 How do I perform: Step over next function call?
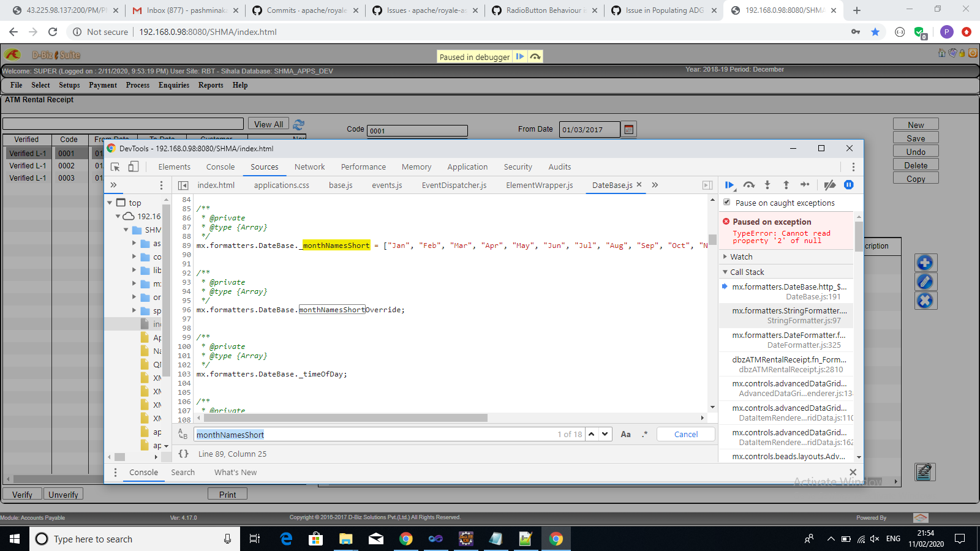(x=748, y=184)
